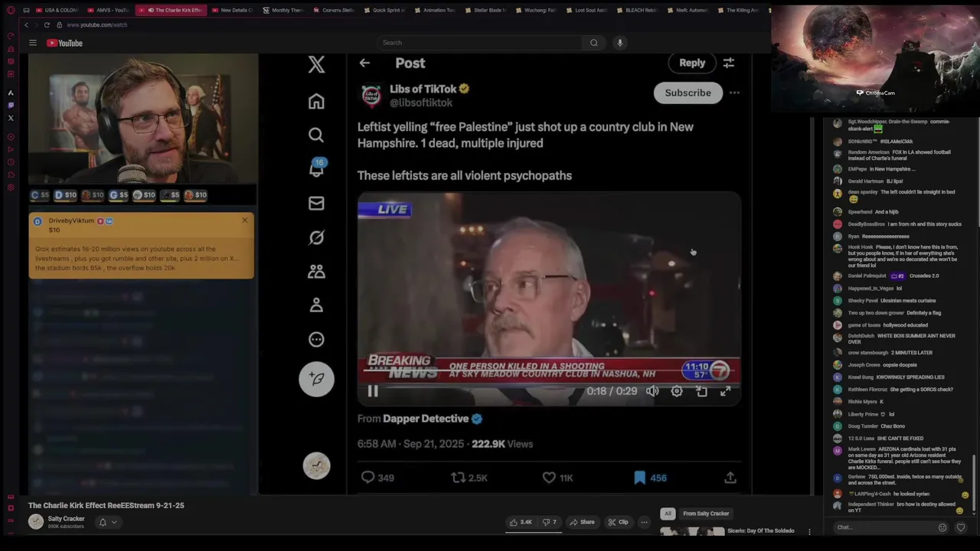Open post options ellipsis beside Subscribe
980x551 pixels.
[734, 93]
